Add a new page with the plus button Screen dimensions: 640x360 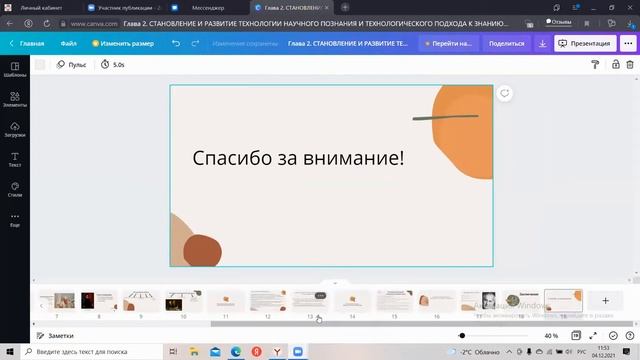click(605, 301)
